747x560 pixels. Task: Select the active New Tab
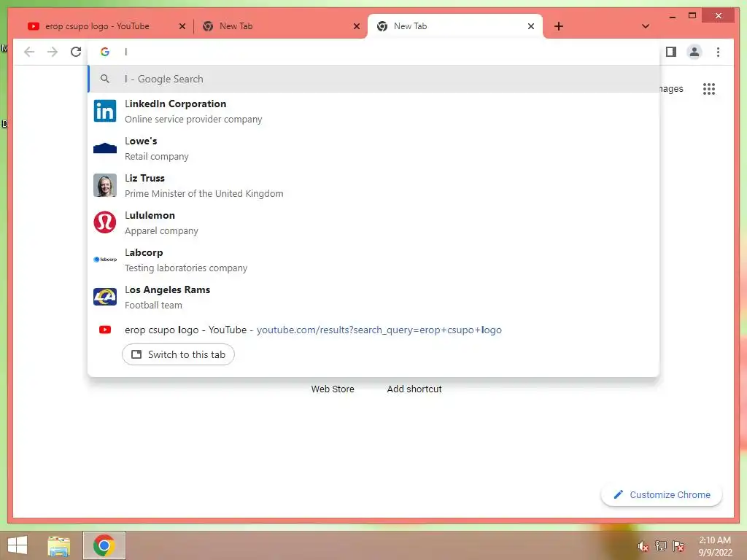click(x=455, y=27)
